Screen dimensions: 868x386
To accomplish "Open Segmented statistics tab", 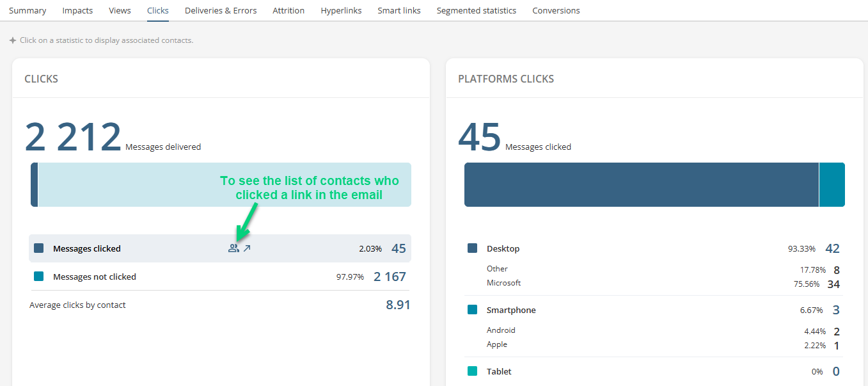I will pos(477,10).
